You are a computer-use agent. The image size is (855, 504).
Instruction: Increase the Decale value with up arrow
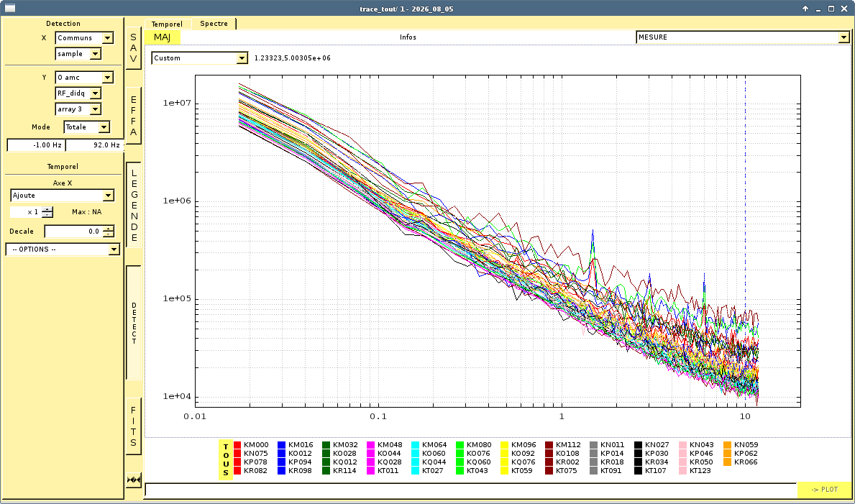pyautogui.click(x=109, y=229)
